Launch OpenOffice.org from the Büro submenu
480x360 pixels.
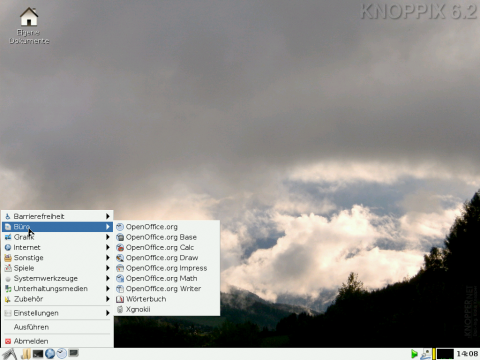[x=167, y=227]
